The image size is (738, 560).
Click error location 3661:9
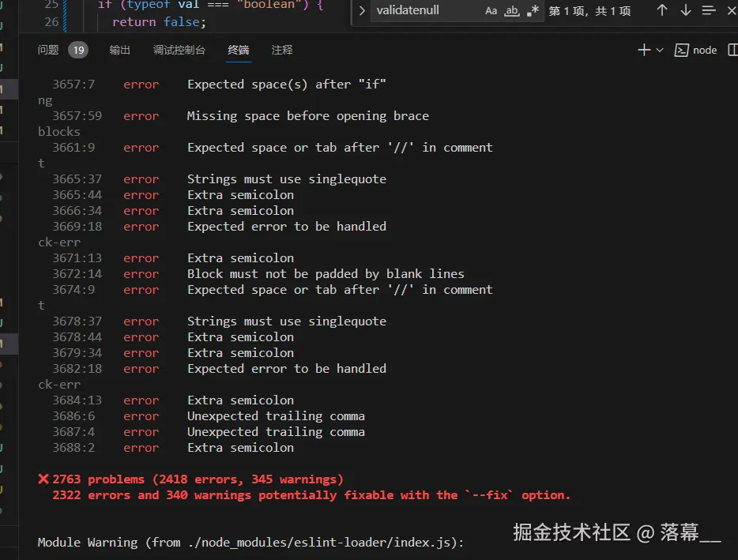(73, 147)
